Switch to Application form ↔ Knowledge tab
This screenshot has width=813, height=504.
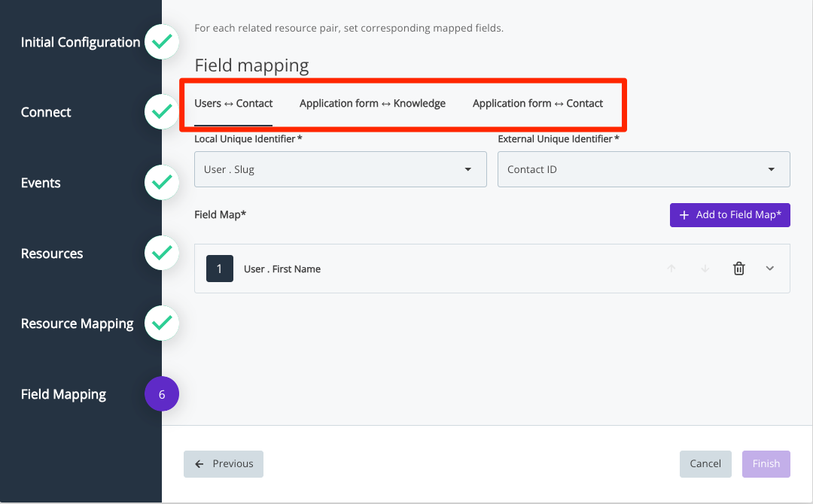[372, 104]
